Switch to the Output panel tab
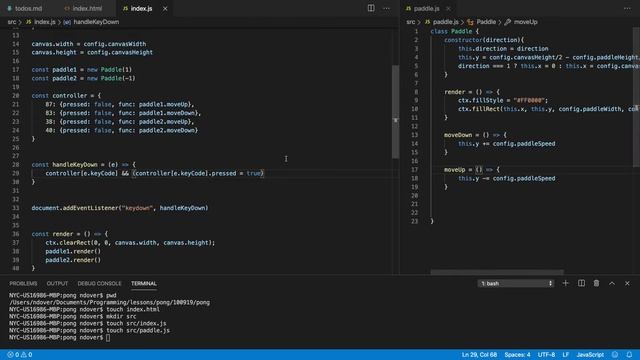 tap(57, 283)
